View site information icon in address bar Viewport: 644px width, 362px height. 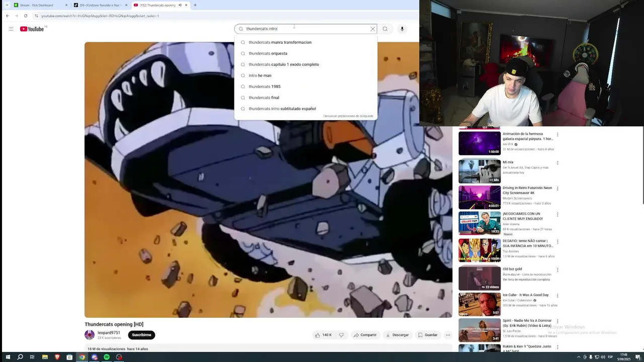click(36, 16)
